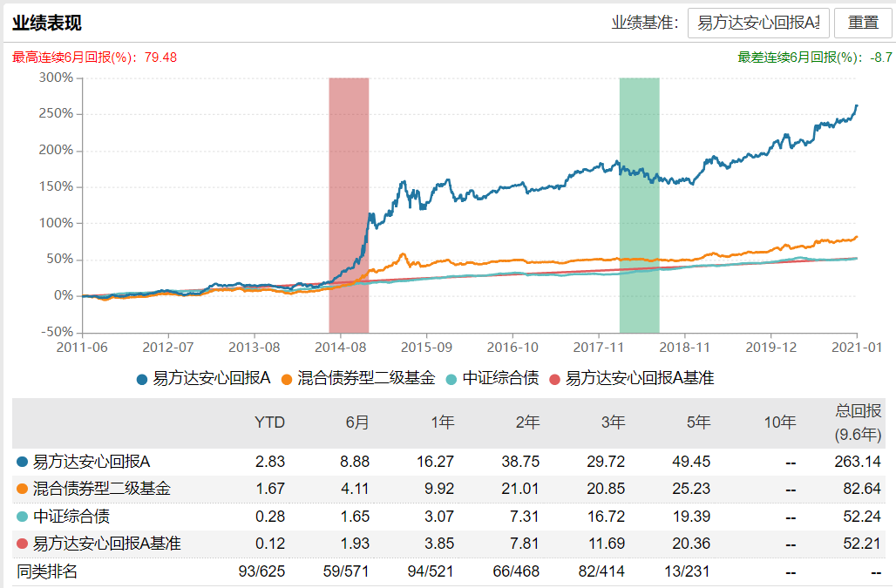Click the 重置 reset button
This screenshot has width=896, height=588.
[x=864, y=23]
